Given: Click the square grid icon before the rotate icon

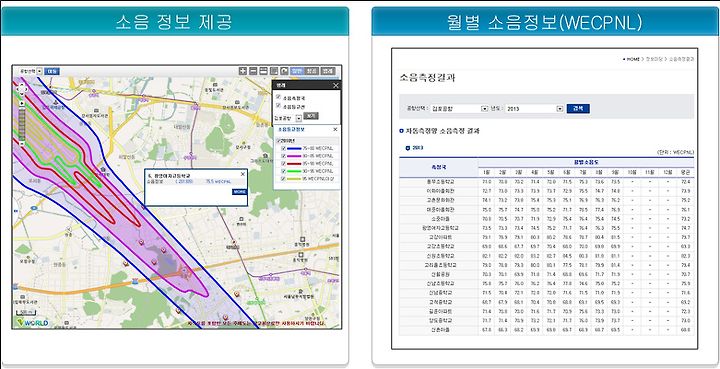Looking at the screenshot, I should 274,71.
